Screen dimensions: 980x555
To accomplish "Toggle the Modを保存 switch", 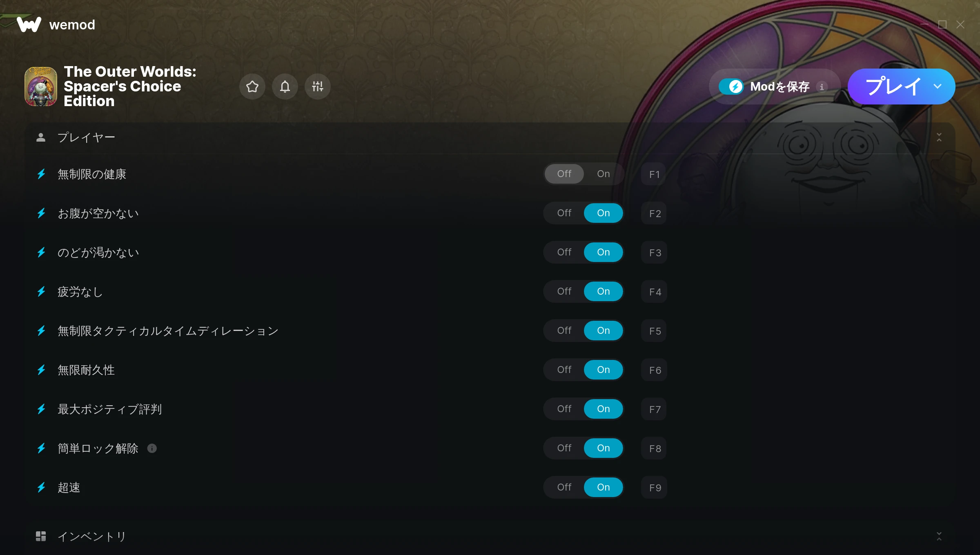I will [731, 87].
